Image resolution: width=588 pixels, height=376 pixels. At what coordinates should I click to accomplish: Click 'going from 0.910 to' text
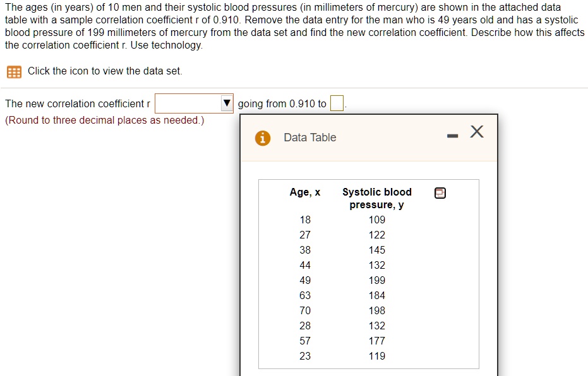(282, 103)
